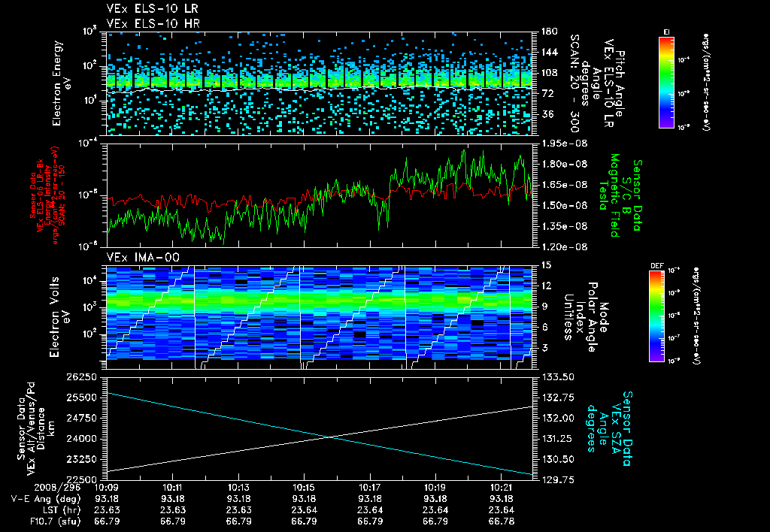Click the DEF color bar legend
This screenshot has width=770, height=532.
coord(656,316)
